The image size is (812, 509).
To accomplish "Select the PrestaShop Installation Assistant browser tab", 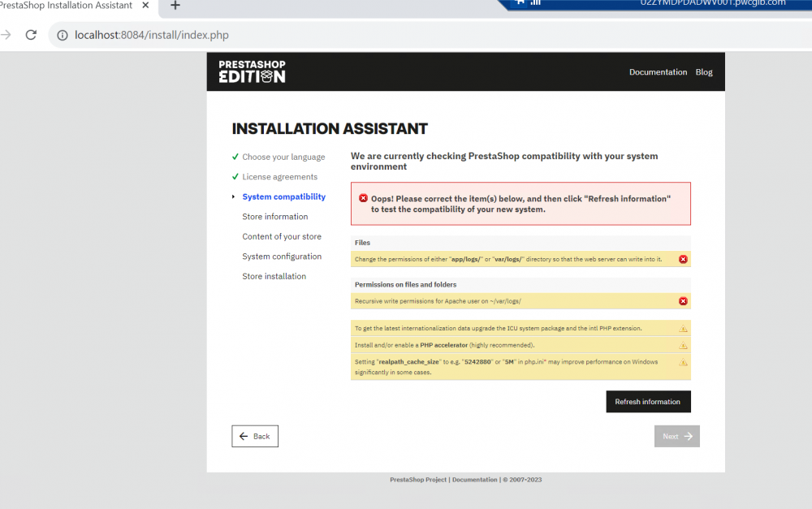I will pyautogui.click(x=73, y=6).
